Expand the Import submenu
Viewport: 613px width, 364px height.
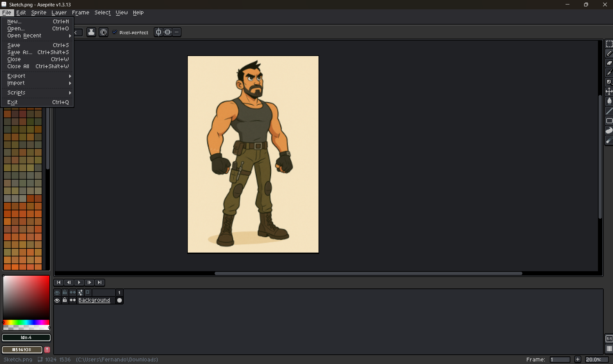[x=37, y=83]
